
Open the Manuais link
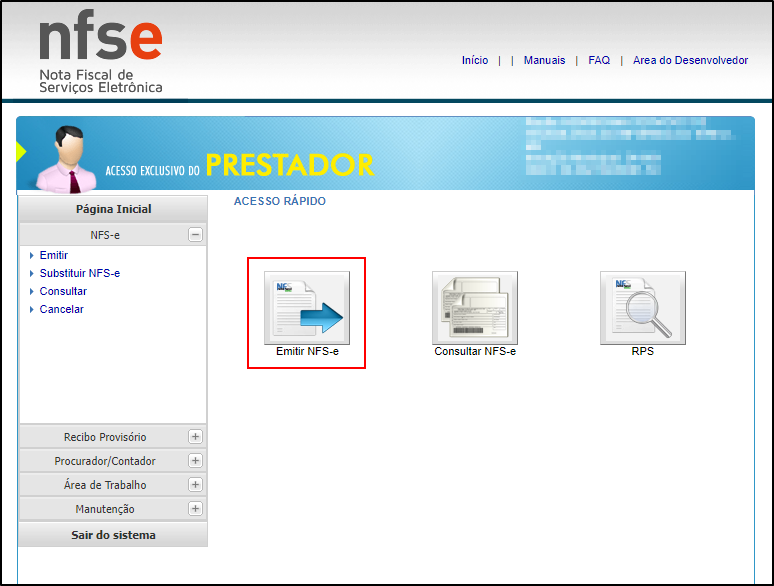(544, 60)
